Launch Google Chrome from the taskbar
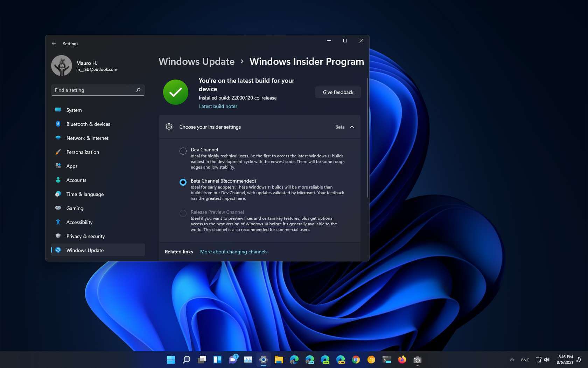This screenshot has width=588, height=368. click(356, 360)
